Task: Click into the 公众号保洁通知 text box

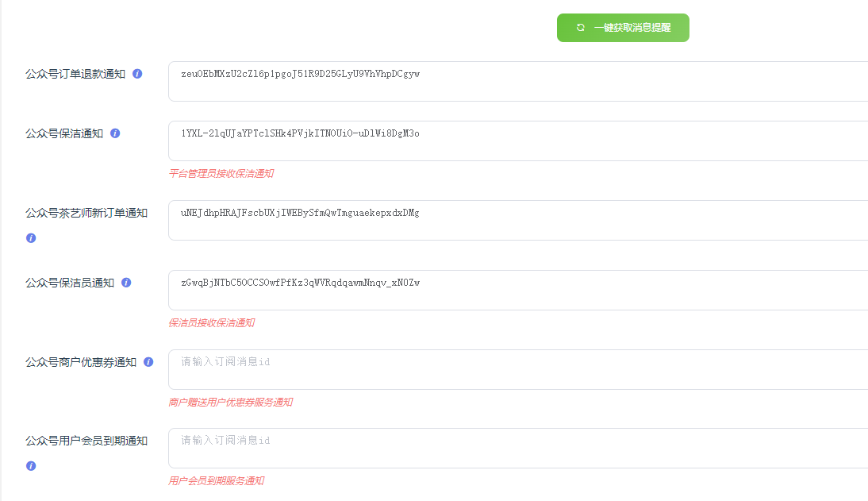Action: point(517,141)
